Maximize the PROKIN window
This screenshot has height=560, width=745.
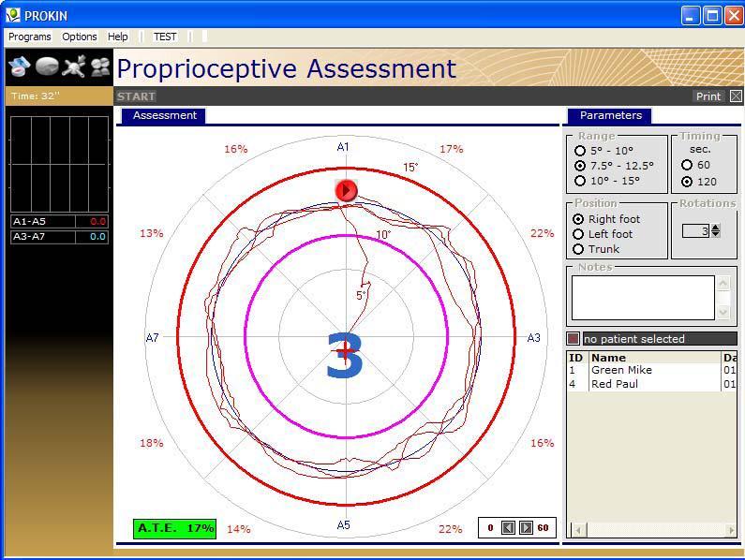tap(712, 16)
